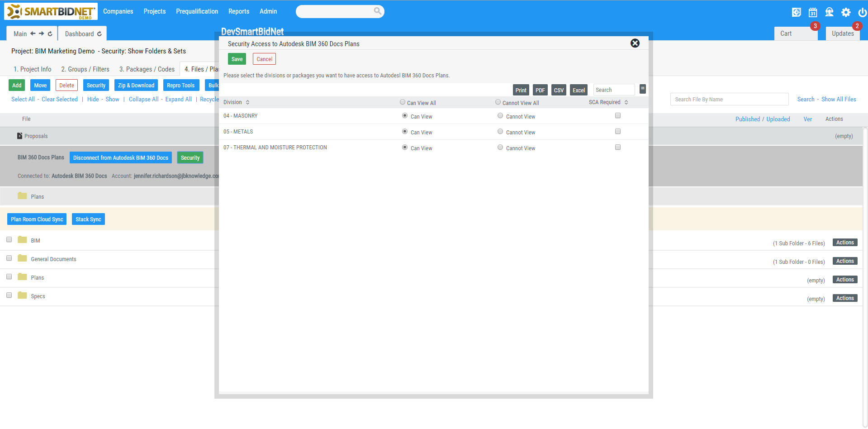Select Can View for 05 - METALS

[405, 132]
